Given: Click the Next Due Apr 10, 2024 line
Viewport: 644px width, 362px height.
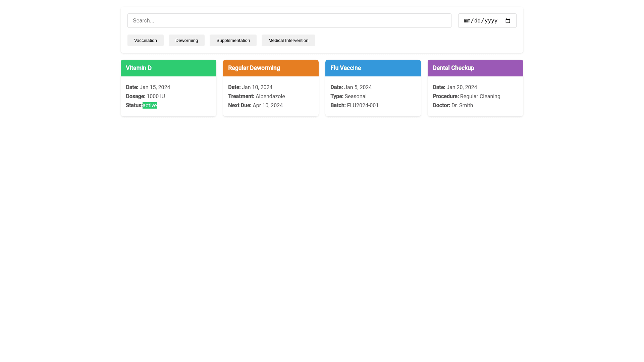Looking at the screenshot, I should point(255,105).
